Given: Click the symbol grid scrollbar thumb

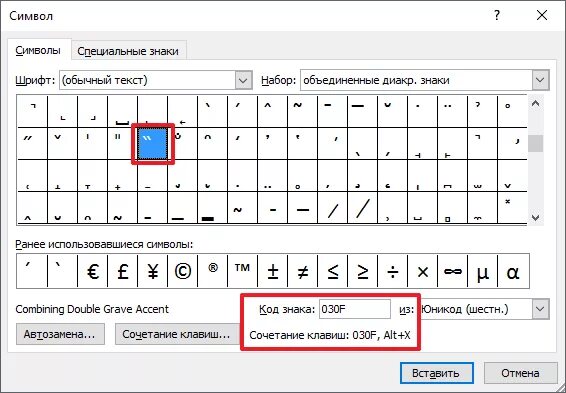Looking at the screenshot, I should point(536,143).
